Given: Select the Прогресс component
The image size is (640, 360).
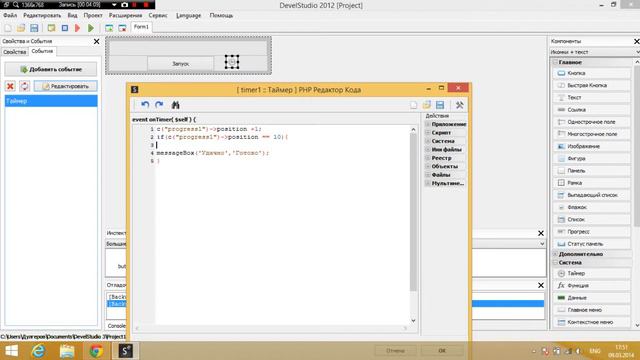Looking at the screenshot, I should [592, 231].
